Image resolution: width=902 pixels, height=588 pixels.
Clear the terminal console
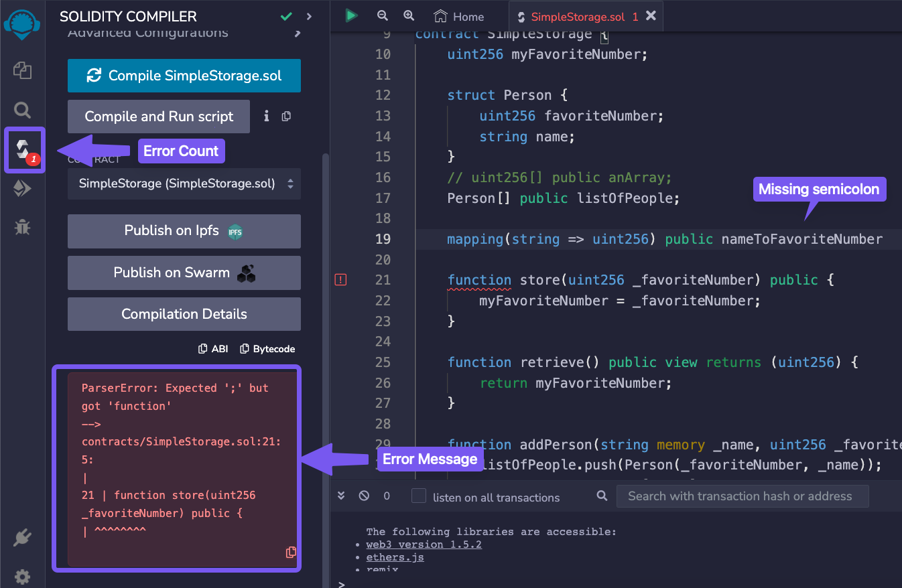(364, 496)
